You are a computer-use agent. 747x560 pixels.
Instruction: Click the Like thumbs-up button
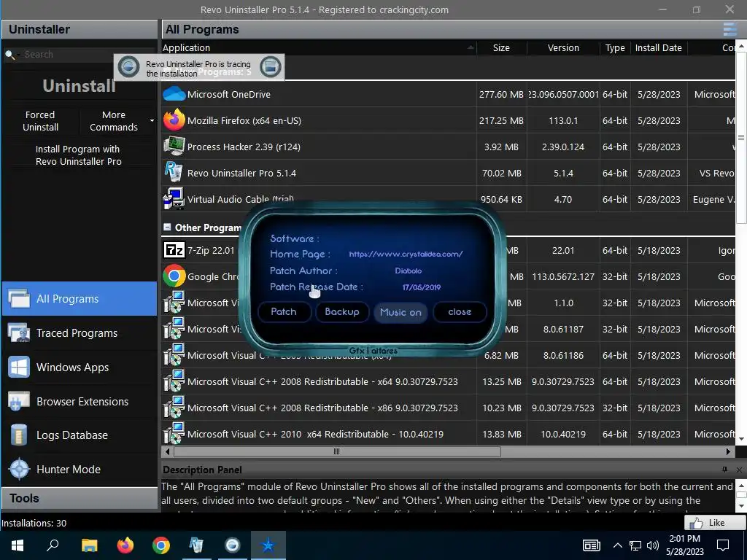713,522
